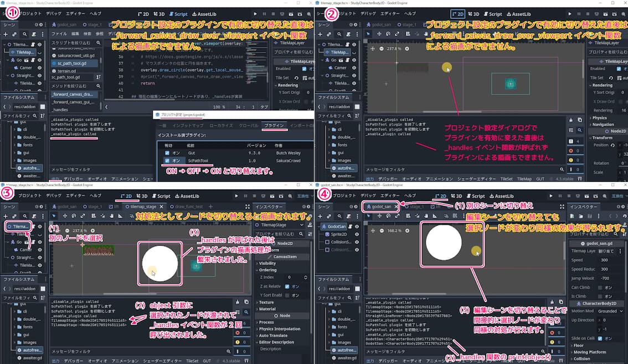Toggle the Gut plugin enabled checkbox
The width and height of the screenshot is (628, 364).
click(167, 153)
